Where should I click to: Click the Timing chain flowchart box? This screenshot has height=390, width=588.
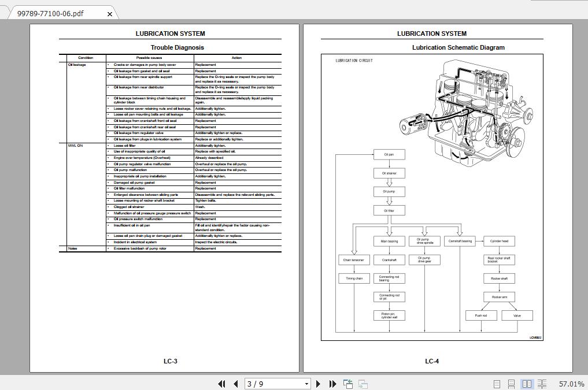click(x=354, y=278)
